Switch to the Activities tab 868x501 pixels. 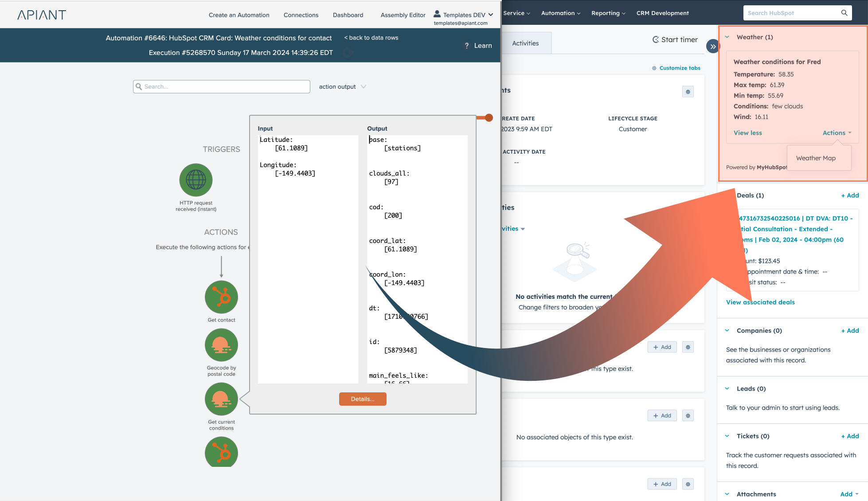(x=525, y=43)
